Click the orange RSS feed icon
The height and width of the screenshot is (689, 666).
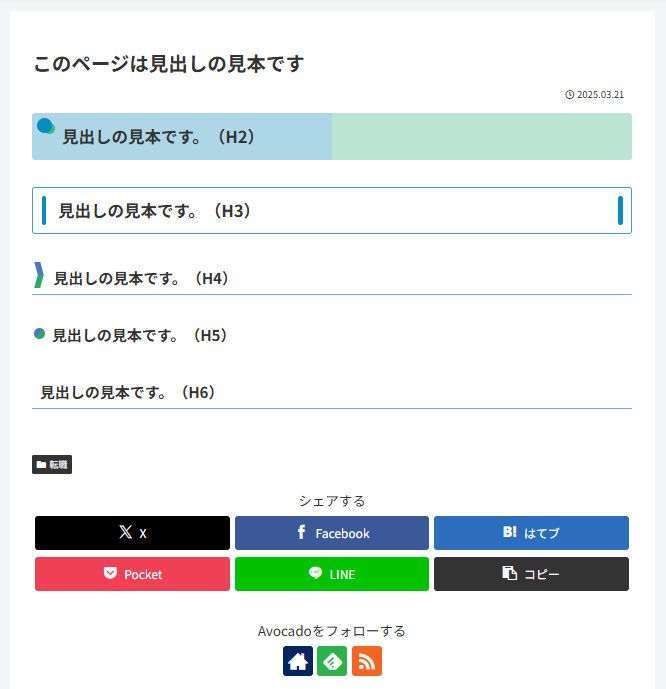click(367, 661)
